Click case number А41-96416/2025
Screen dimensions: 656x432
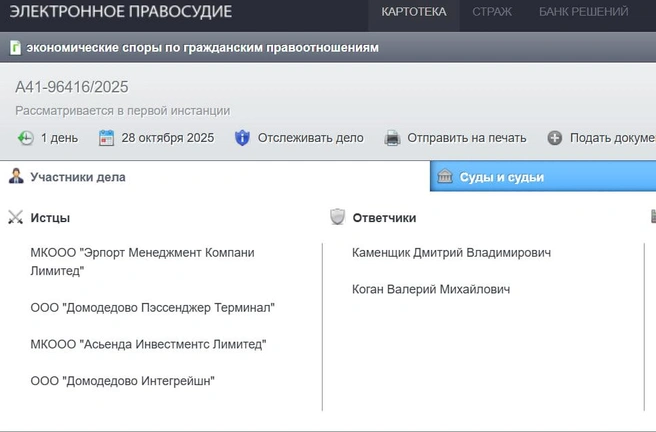coord(72,87)
